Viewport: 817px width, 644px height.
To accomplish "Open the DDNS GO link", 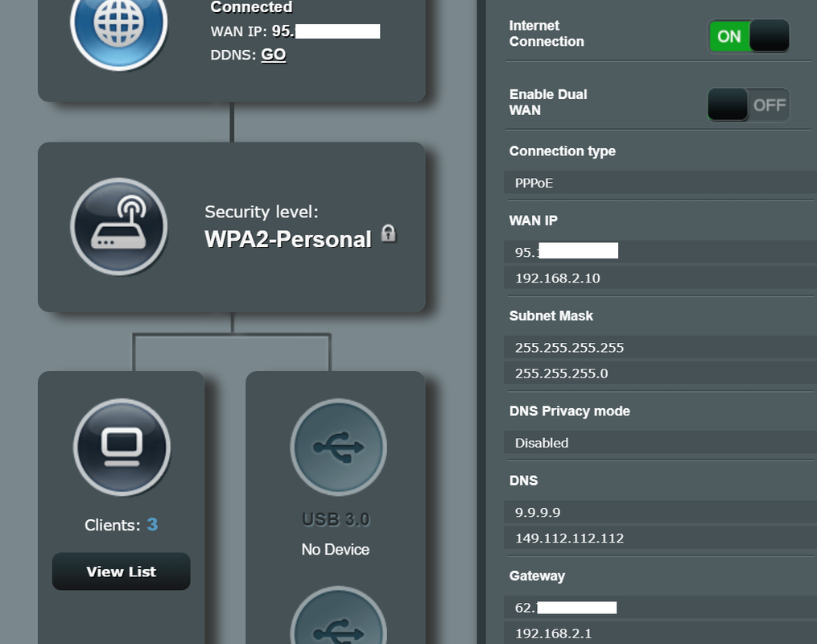I will tap(273, 55).
